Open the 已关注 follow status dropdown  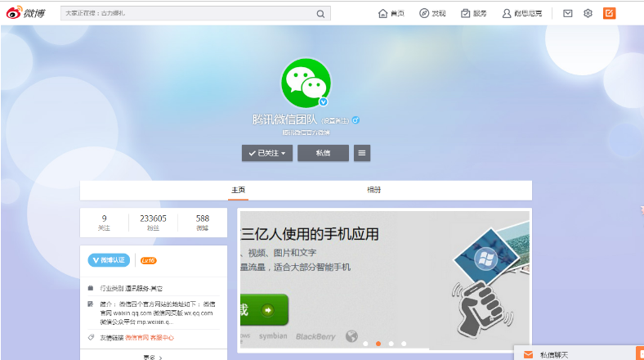pos(266,153)
